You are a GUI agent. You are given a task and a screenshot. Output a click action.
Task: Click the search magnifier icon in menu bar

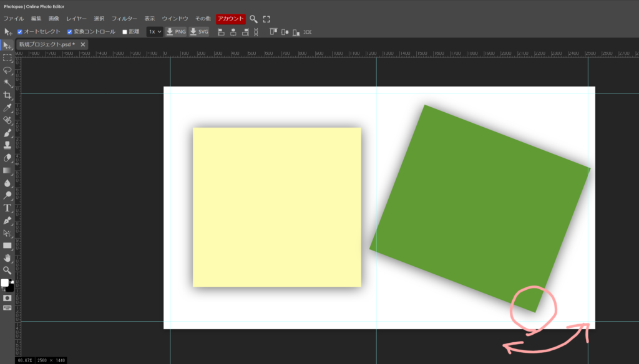(x=253, y=19)
